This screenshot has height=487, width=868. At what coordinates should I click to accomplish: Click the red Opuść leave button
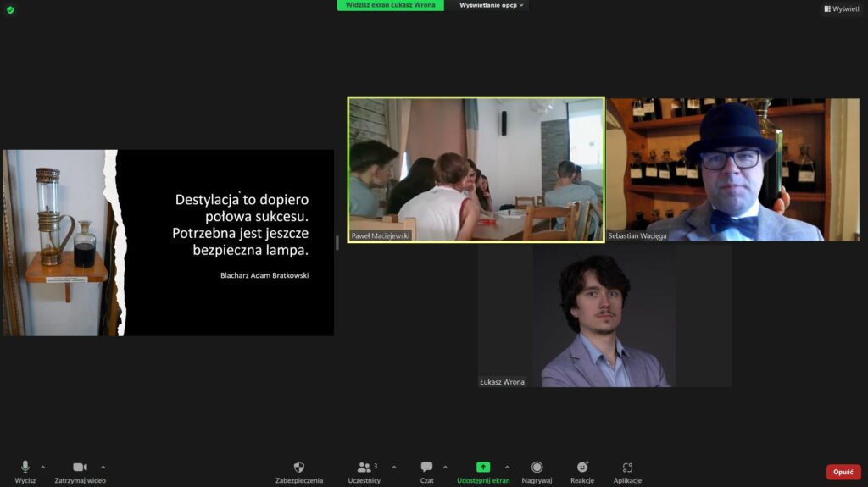click(843, 472)
